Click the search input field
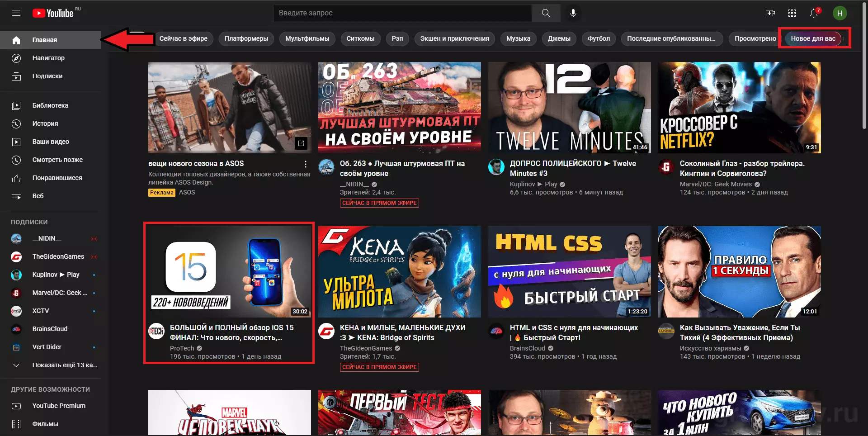The image size is (868, 436). coord(402,13)
